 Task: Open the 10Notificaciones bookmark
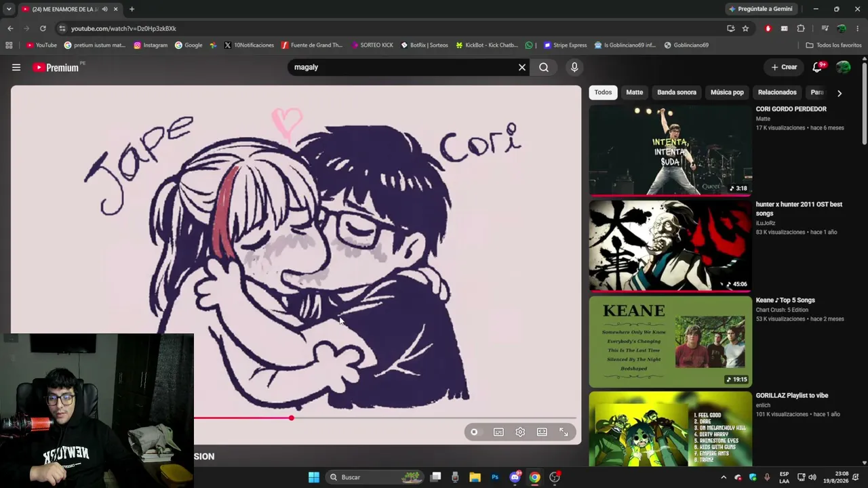click(x=249, y=45)
